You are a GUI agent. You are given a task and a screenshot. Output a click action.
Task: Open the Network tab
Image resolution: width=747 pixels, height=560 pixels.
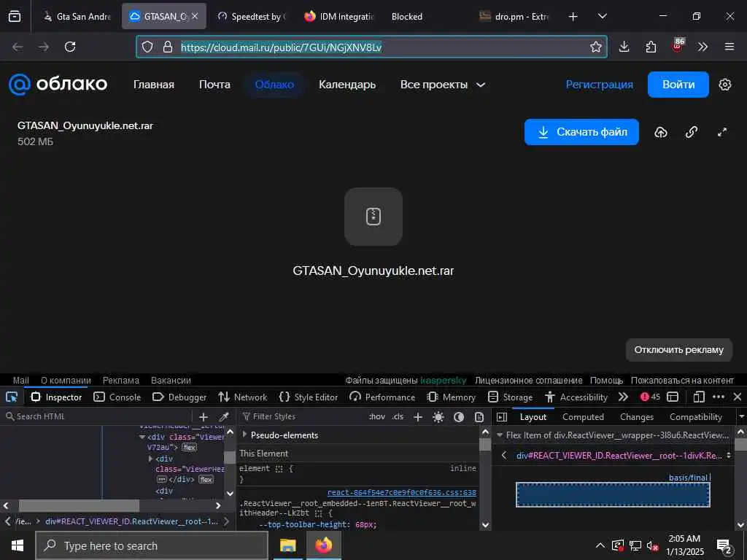(243, 397)
